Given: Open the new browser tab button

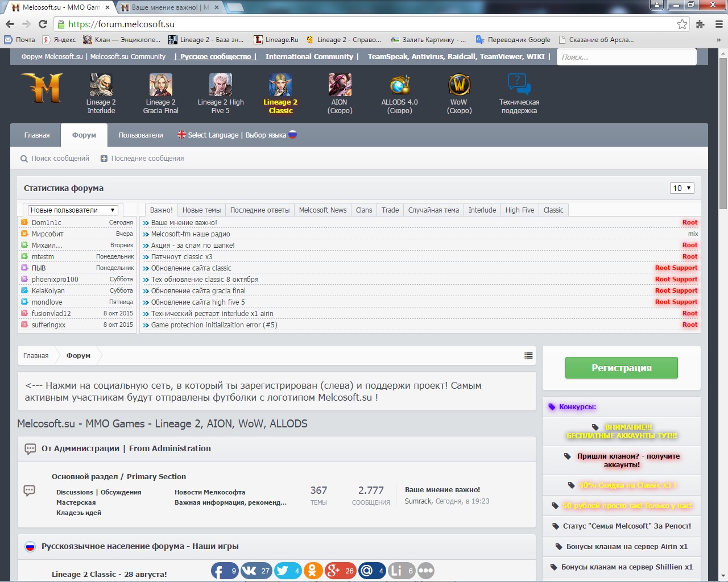Looking at the screenshot, I should tap(235, 7).
